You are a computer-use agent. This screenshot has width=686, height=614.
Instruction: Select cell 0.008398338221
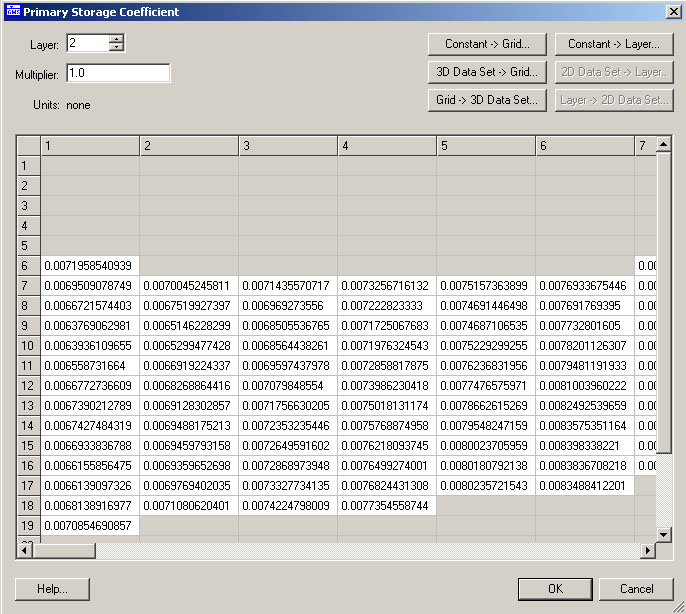tap(584, 446)
